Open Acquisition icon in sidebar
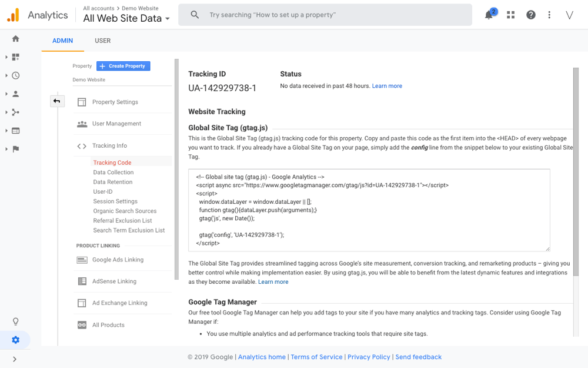Image resolution: width=588 pixels, height=368 pixels. point(15,112)
